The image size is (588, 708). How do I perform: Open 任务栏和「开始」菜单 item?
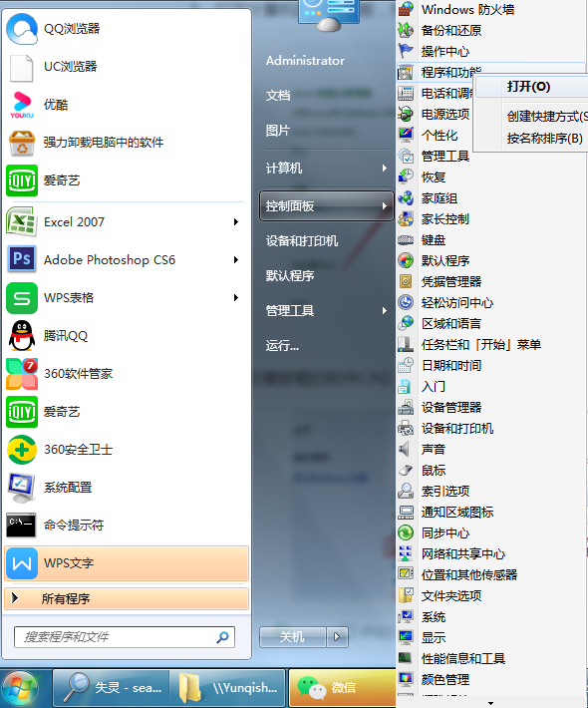tap(481, 344)
